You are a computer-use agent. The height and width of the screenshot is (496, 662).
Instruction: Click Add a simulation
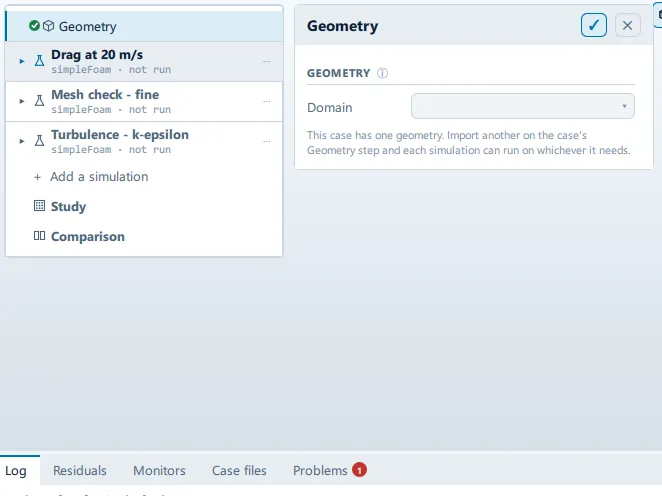[x=99, y=176]
